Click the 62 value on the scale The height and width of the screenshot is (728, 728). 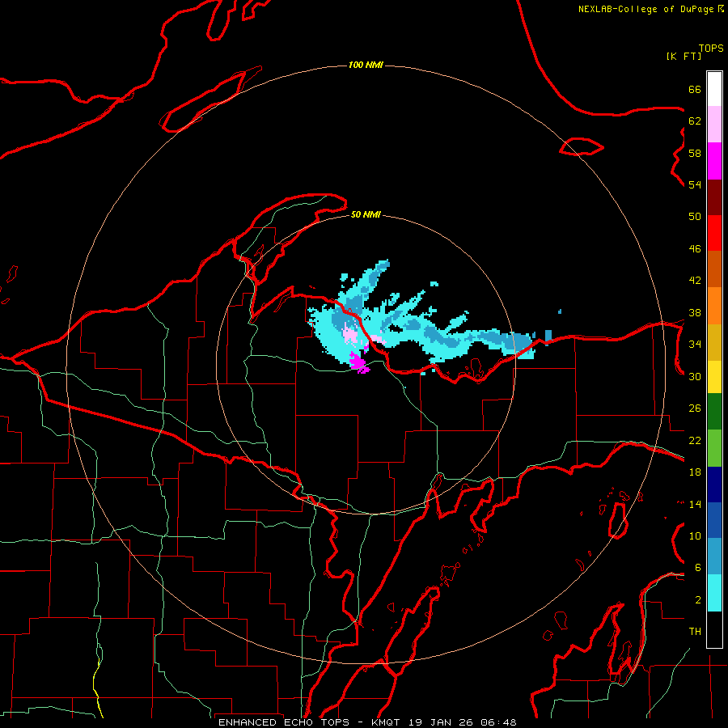point(695,121)
